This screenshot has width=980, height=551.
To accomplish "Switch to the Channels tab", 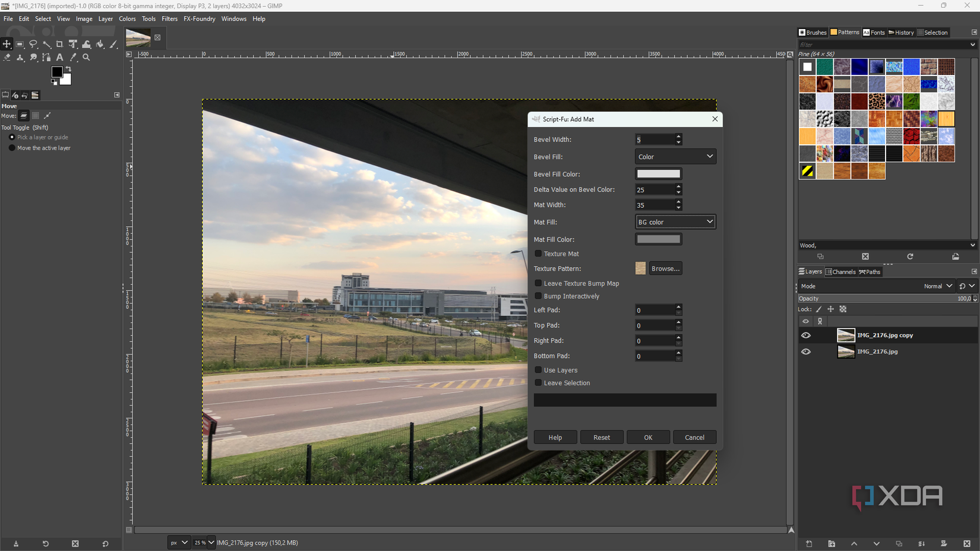I will point(840,272).
